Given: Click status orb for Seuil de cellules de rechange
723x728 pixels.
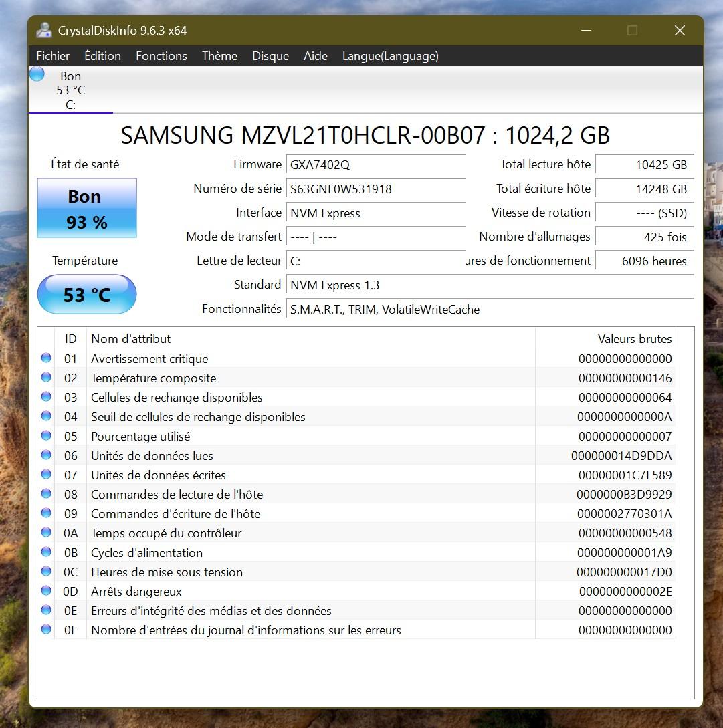Looking at the screenshot, I should click(46, 416).
